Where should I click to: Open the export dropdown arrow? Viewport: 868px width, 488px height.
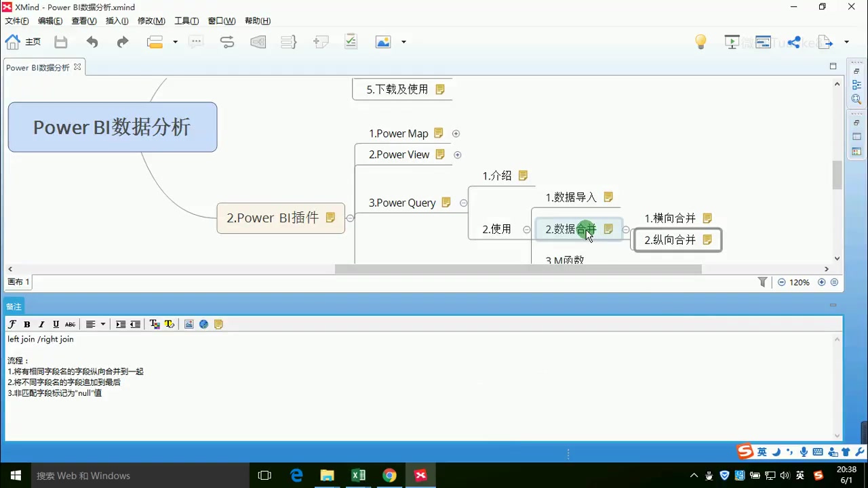point(846,42)
